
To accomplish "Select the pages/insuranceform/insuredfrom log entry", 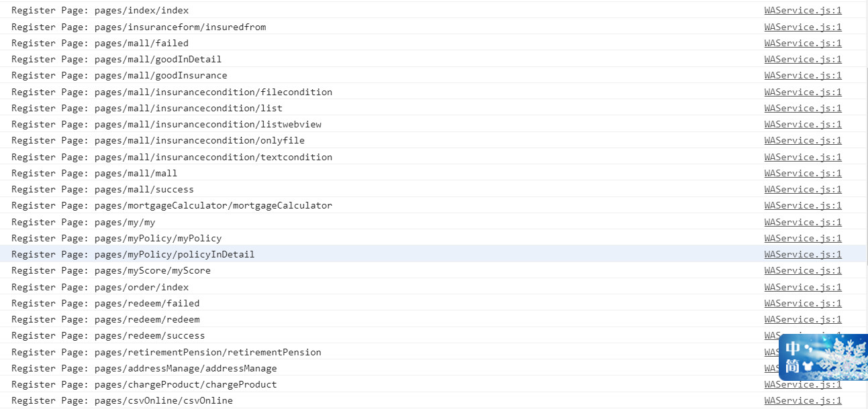I will coord(139,27).
